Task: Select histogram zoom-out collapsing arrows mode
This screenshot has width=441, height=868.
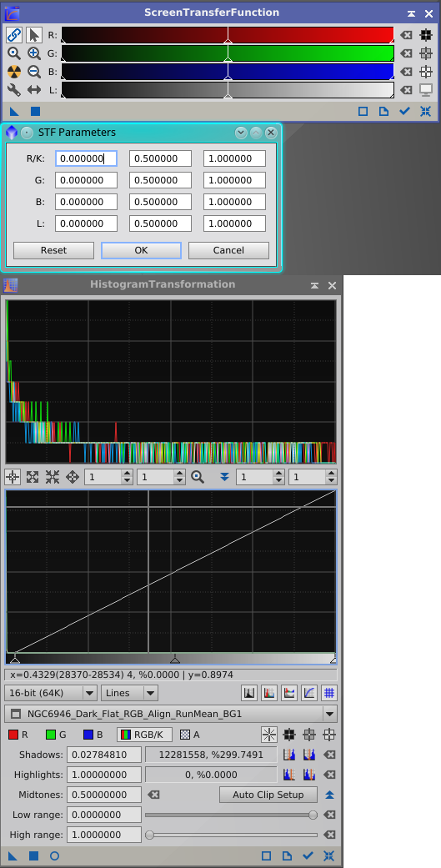Action: pos(53,477)
